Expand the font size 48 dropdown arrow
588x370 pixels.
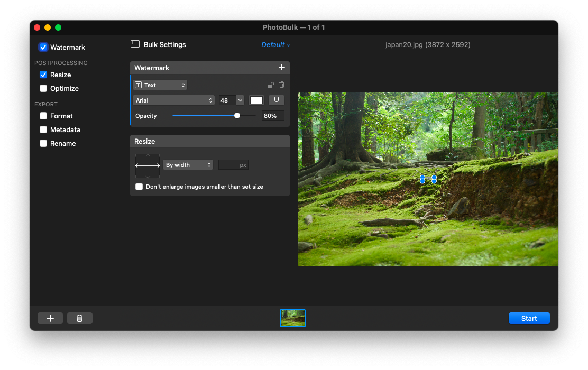[x=241, y=100]
